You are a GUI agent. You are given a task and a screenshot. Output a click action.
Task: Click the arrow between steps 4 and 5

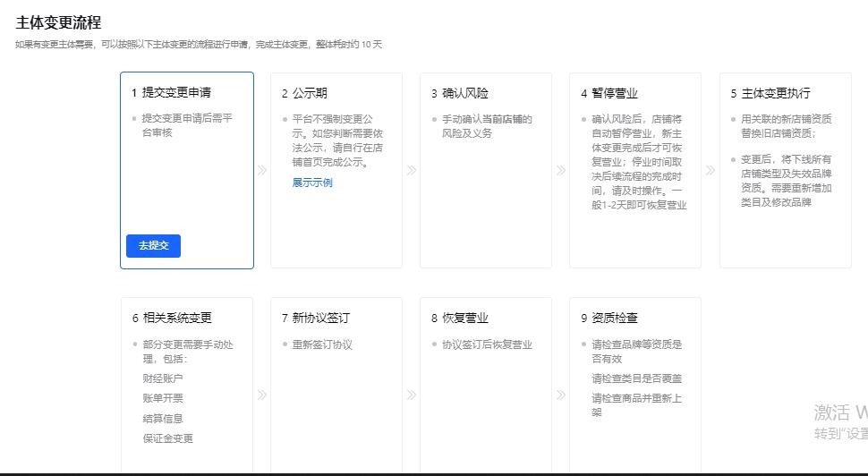(711, 171)
